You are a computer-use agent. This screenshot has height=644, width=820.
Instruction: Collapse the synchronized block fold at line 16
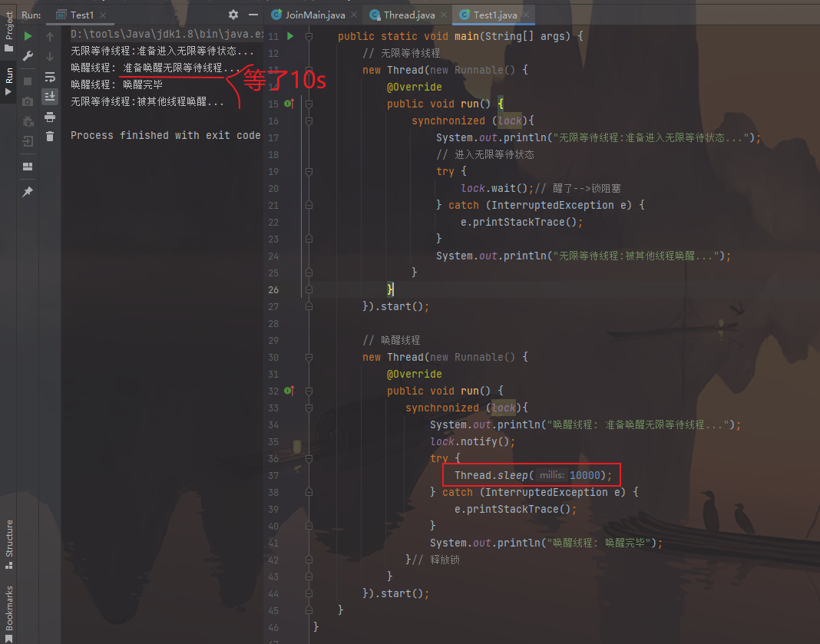tap(309, 121)
